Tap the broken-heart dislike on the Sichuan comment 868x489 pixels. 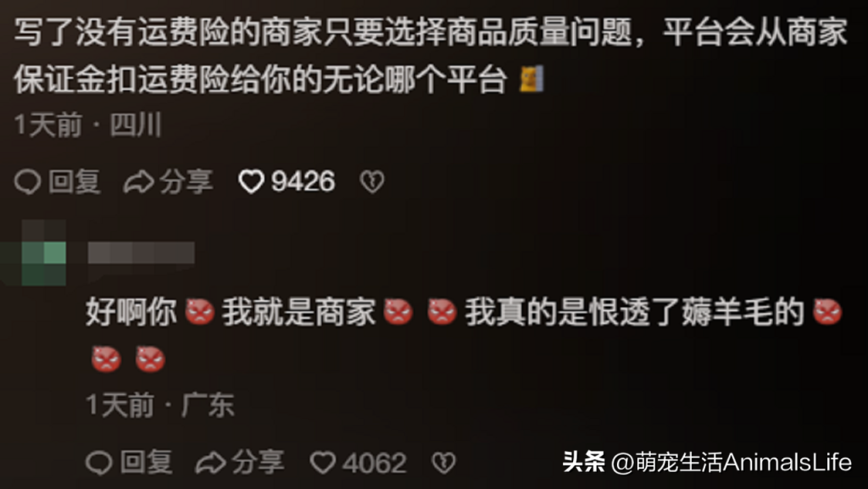(x=372, y=181)
